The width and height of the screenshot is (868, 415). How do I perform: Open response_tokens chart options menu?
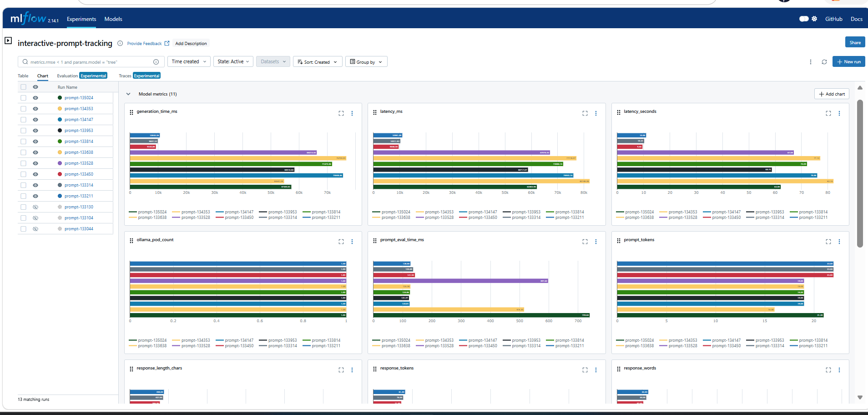click(596, 370)
